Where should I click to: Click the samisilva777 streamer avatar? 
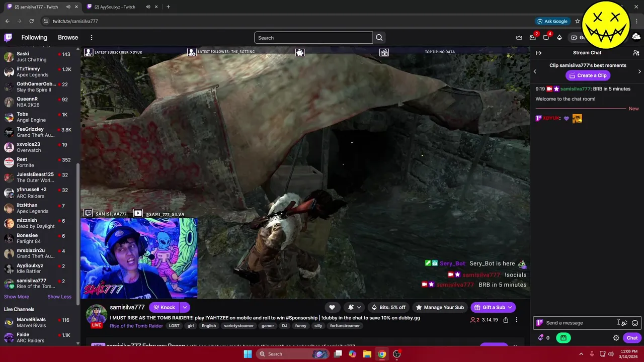click(x=96, y=315)
